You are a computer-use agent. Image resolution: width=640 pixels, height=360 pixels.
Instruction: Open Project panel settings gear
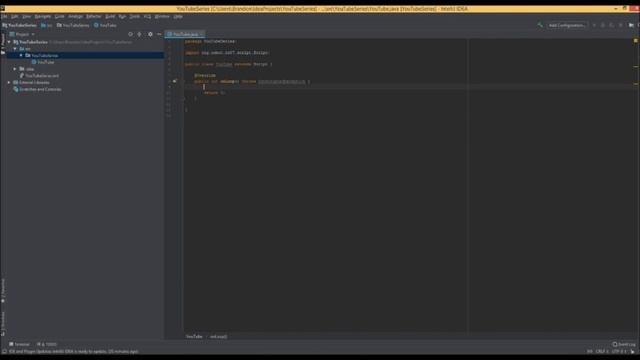(150, 34)
